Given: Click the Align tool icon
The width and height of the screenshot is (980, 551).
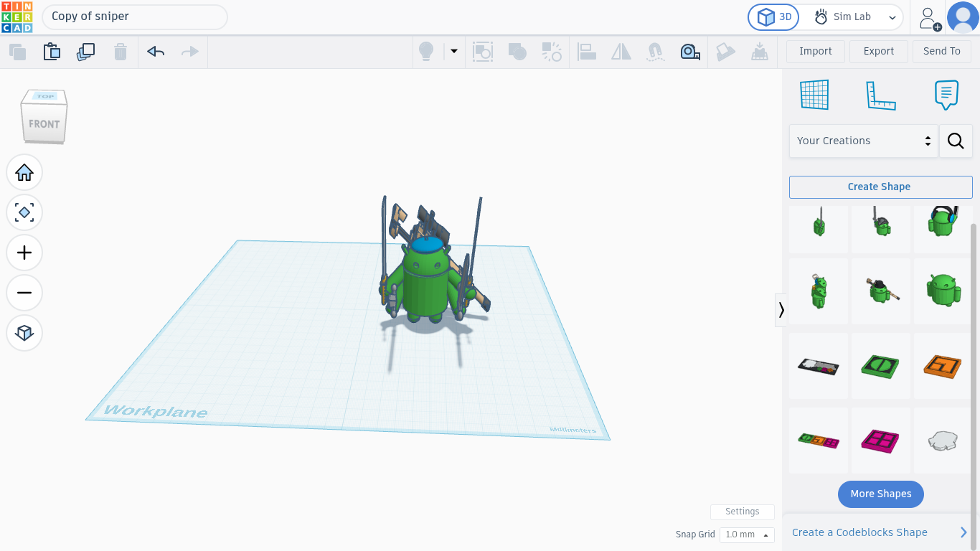Looking at the screenshot, I should point(587,52).
